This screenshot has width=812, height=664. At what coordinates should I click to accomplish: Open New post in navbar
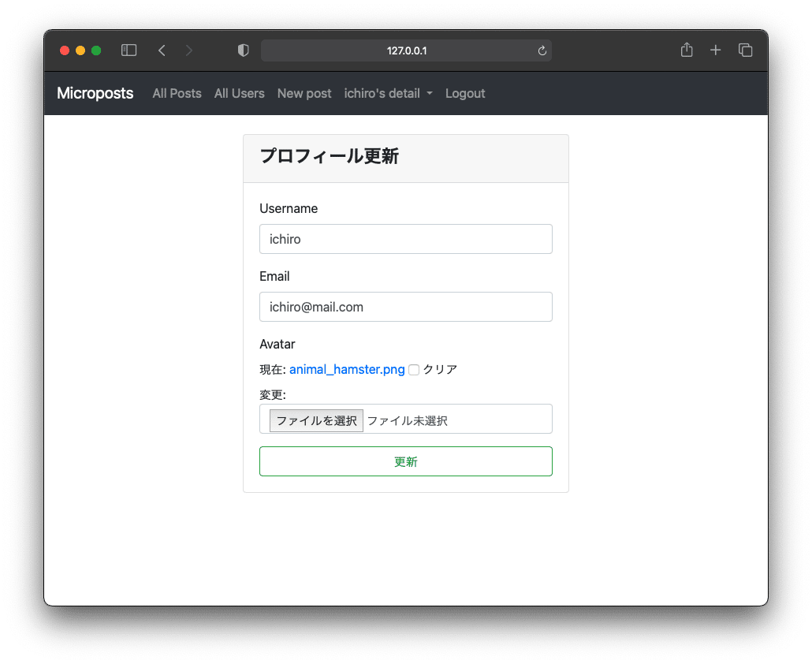tap(304, 93)
